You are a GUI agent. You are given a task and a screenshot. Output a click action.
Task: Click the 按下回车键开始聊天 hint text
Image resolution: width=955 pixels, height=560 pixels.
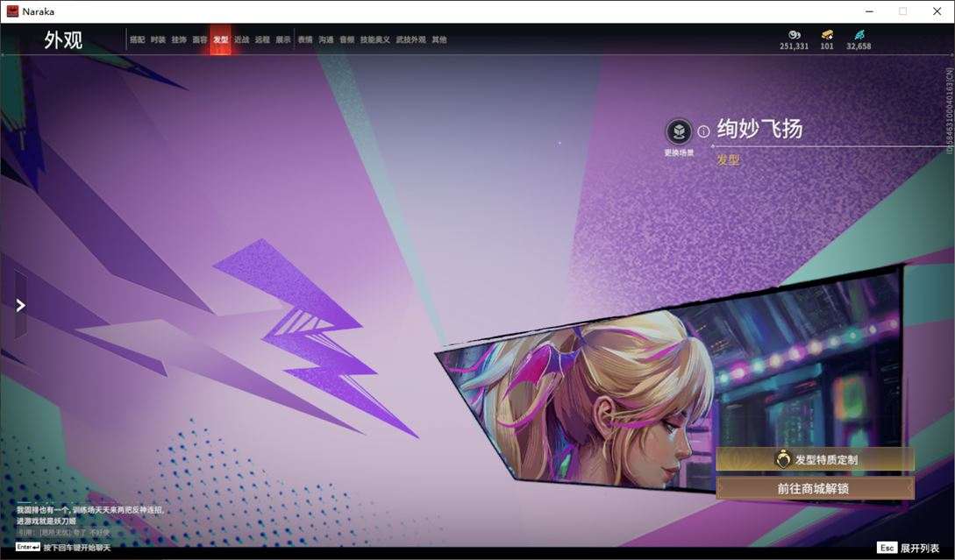77,548
